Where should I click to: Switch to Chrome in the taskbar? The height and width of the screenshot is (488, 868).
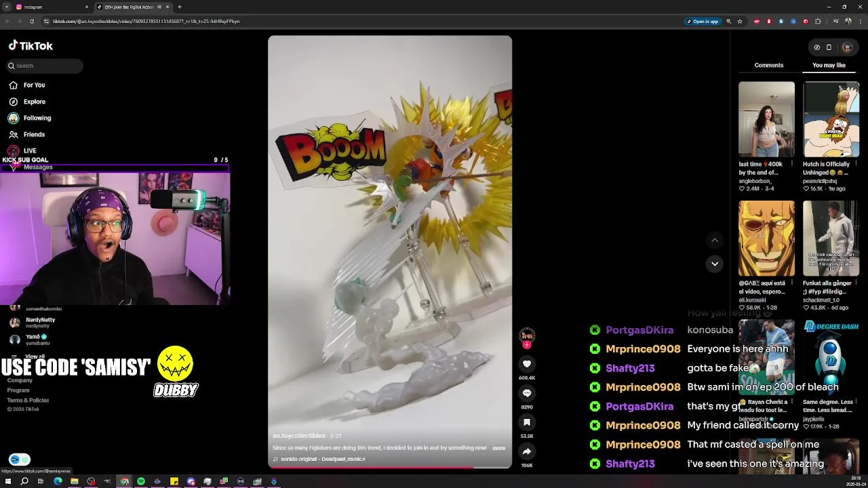click(x=125, y=481)
